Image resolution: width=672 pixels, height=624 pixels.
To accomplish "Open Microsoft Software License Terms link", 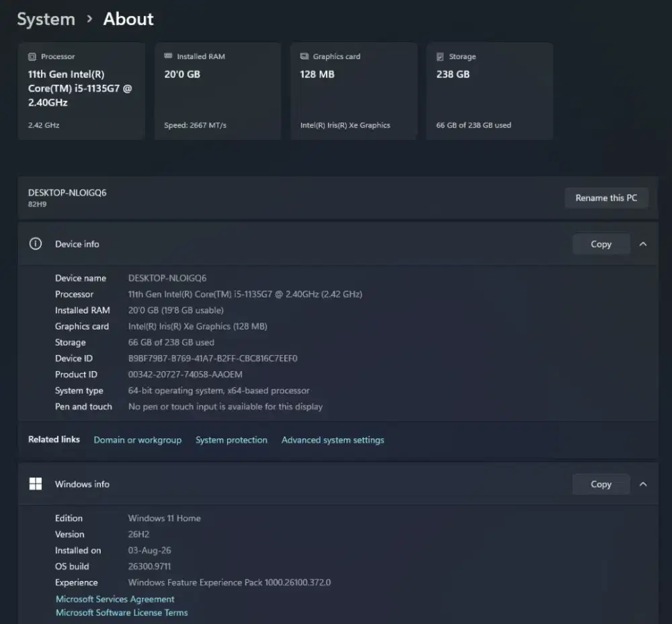I will coord(122,613).
